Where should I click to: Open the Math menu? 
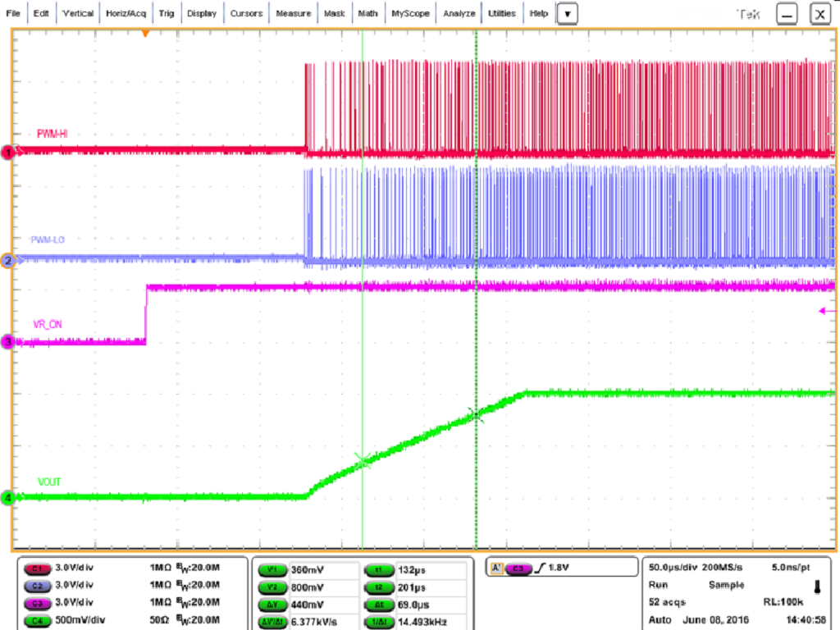point(367,12)
